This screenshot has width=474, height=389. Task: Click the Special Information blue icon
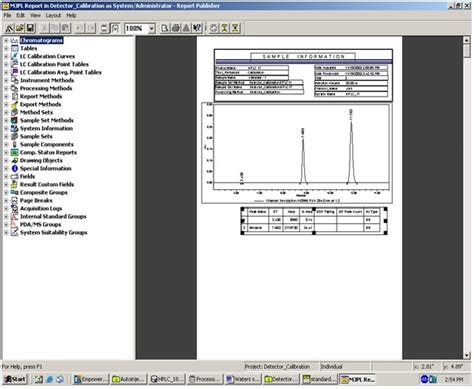coord(14,168)
